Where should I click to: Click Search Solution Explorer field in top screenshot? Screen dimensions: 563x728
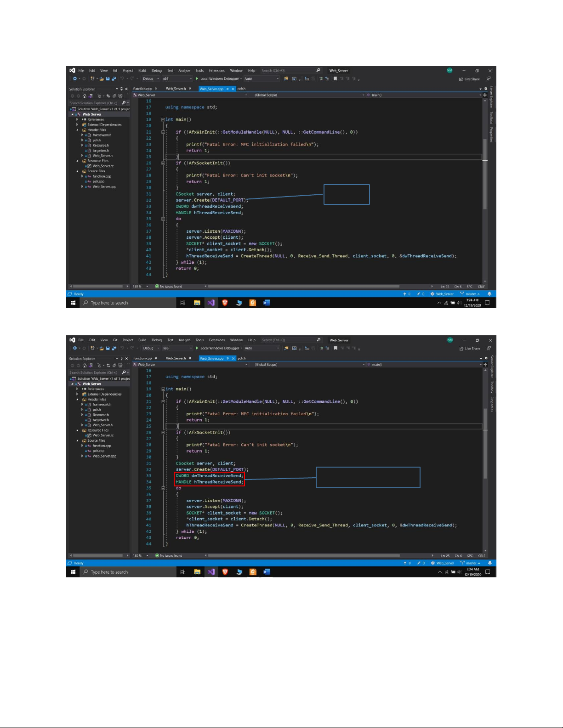[x=94, y=103]
